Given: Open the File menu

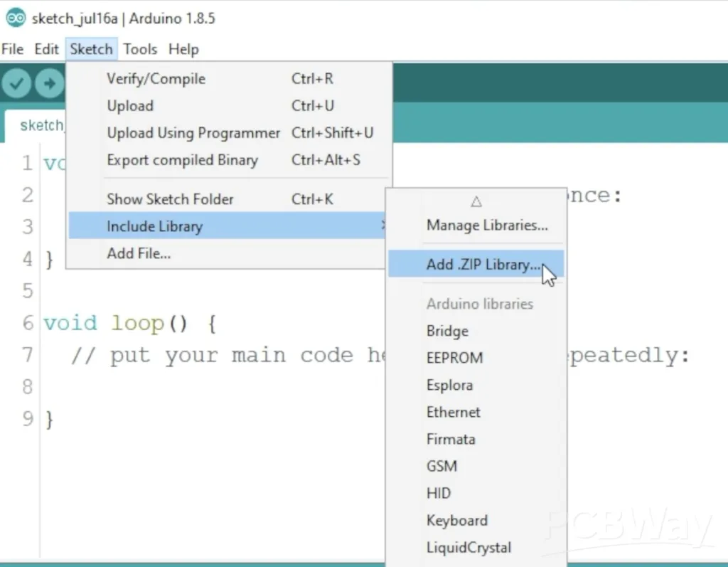Looking at the screenshot, I should click(13, 49).
